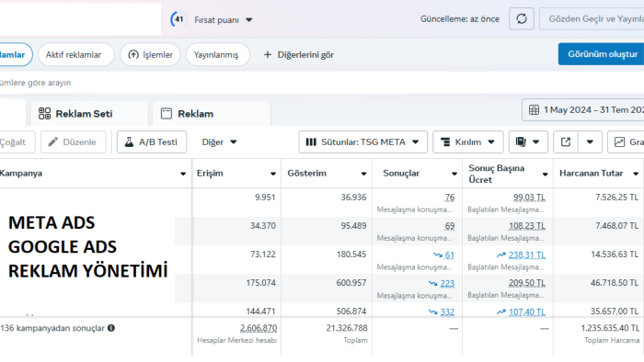Viewport: 644px width, 362px height.
Task: Switch to the Reklam Seti tab
Action: (88, 114)
